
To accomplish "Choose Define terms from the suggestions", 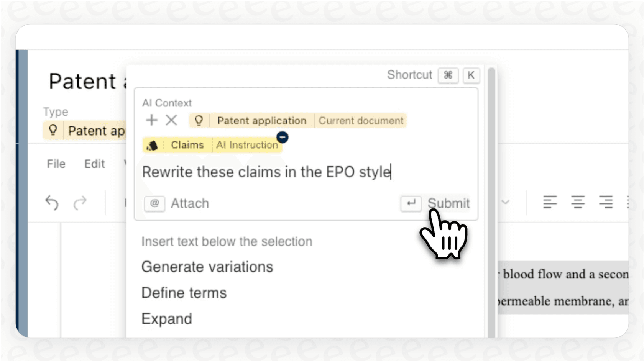I will click(x=184, y=292).
